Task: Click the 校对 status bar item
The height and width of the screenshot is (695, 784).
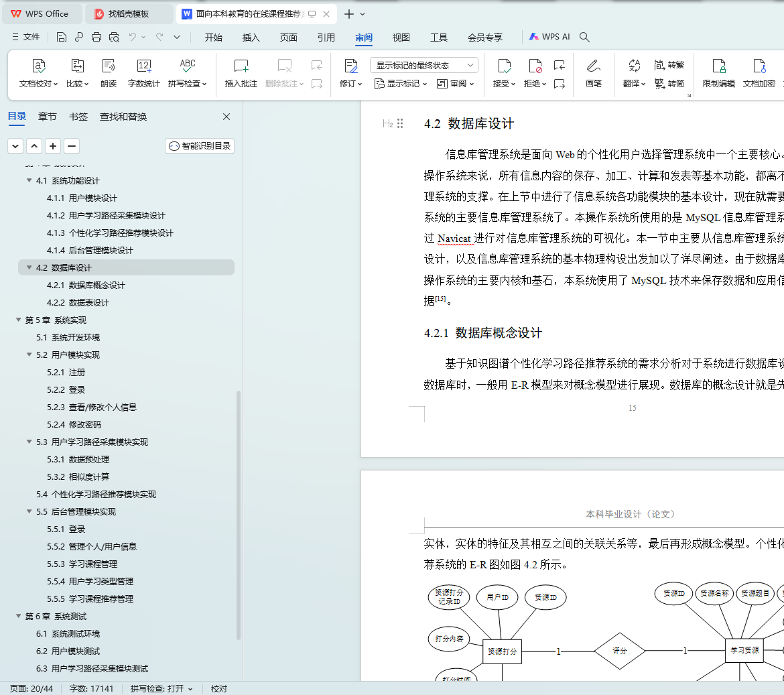Action: tap(219, 688)
